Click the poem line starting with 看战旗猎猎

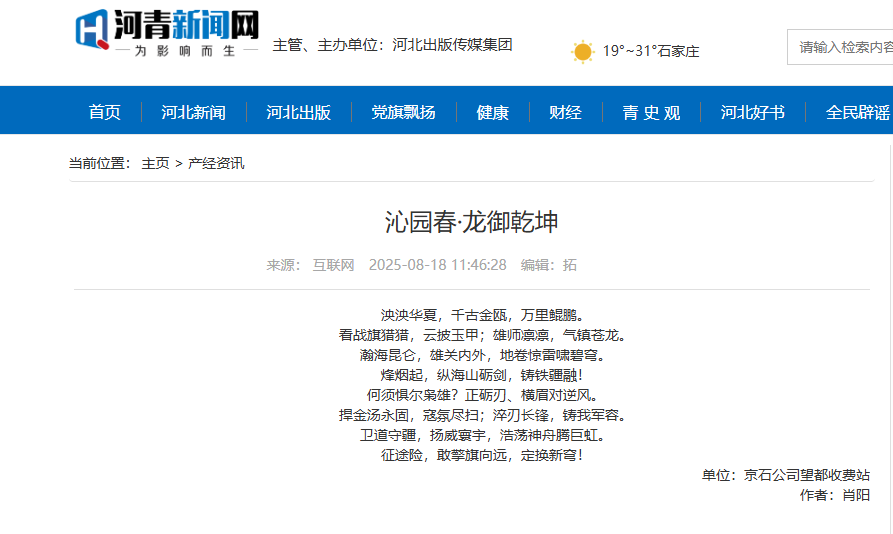click(482, 335)
